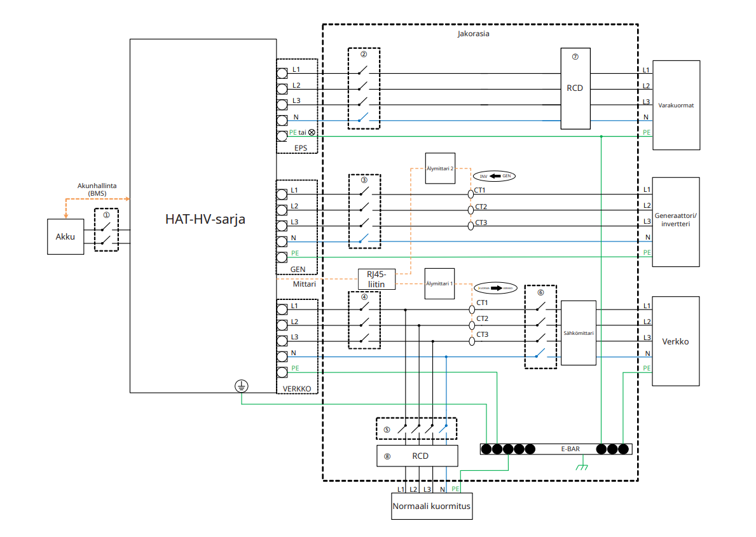The height and width of the screenshot is (537, 756).
Task: Toggle breaker switch group 5
Action: pos(416,428)
